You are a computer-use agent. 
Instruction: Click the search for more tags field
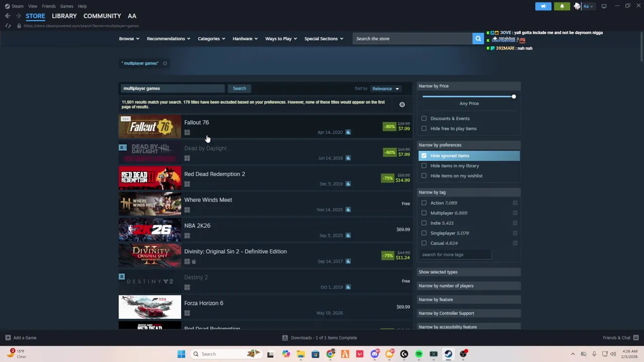[x=455, y=254]
